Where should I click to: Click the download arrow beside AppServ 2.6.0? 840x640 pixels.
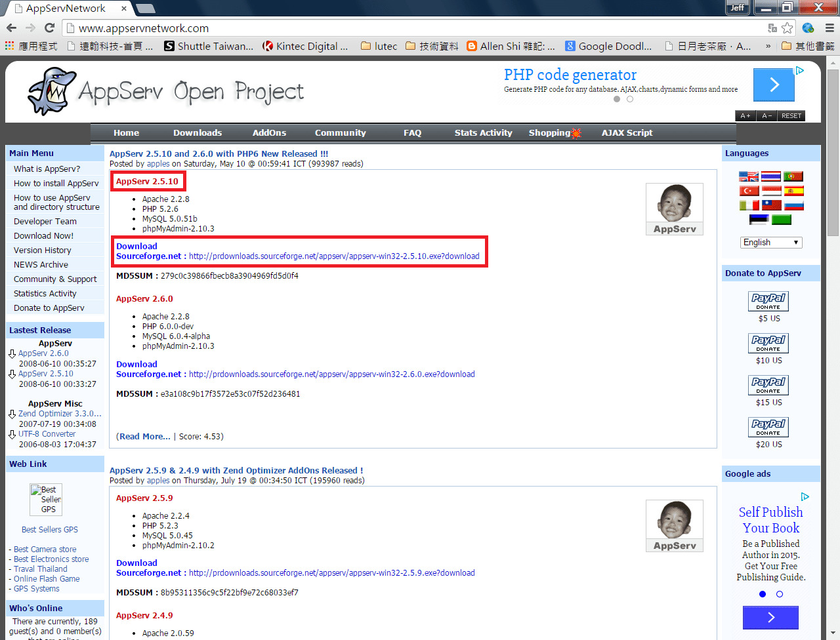12,353
